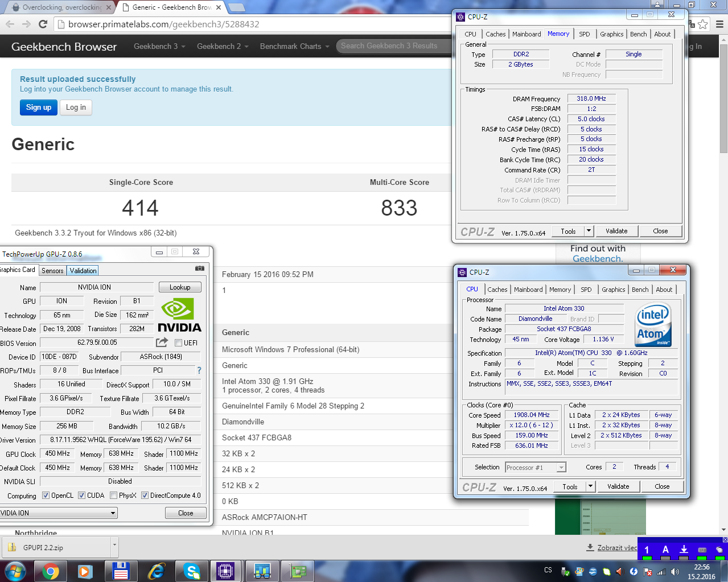This screenshot has height=582, width=728.
Task: Click the browser forward arrow
Action: coord(26,24)
